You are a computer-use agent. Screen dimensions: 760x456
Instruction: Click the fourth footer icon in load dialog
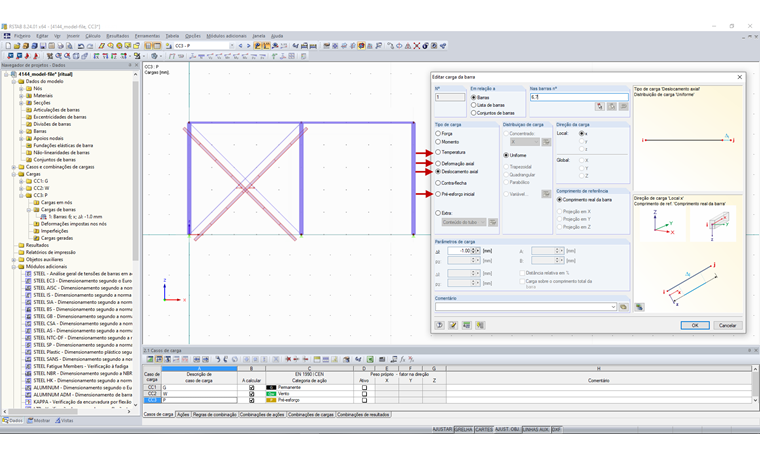point(480,325)
